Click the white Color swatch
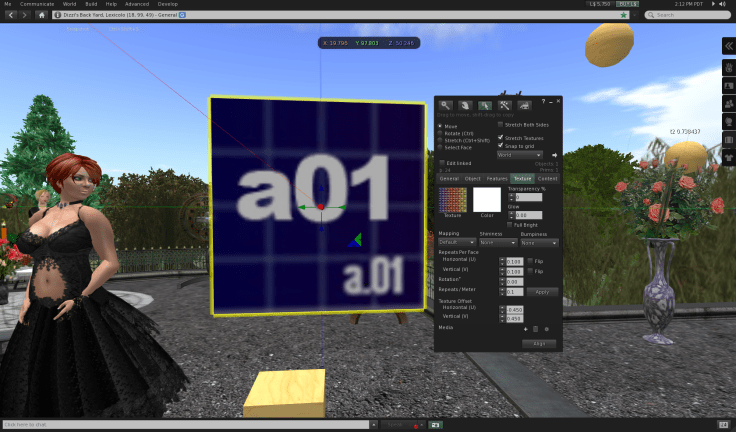736x432 pixels. (486, 200)
